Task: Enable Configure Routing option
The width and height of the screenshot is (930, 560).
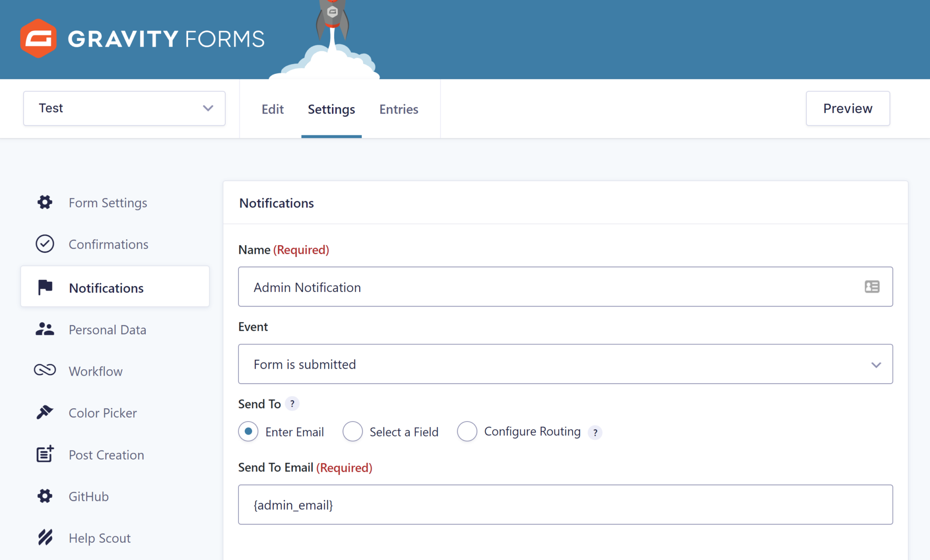Action: (x=467, y=431)
